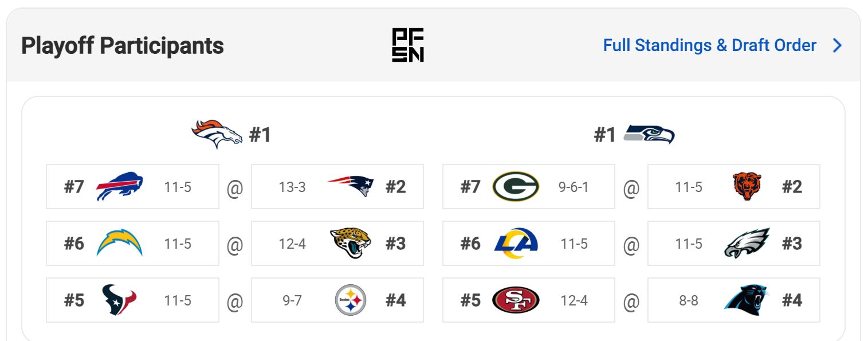Select the Carolina Panthers logo
Screen dimensions: 868x341
(747, 300)
